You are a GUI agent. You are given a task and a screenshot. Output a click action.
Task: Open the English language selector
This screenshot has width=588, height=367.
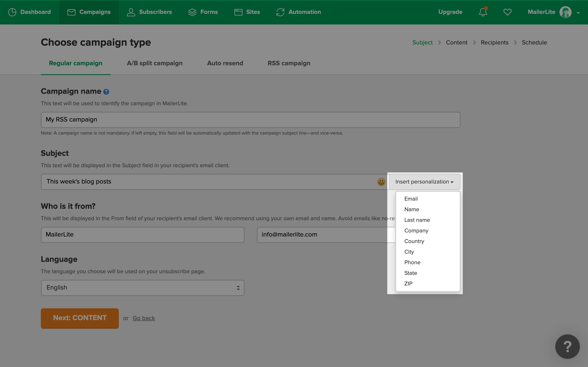tap(142, 288)
